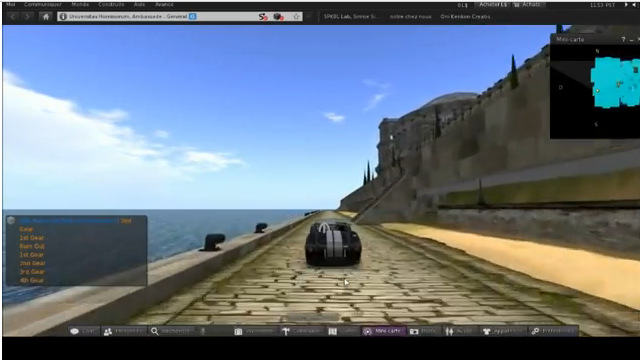The width and height of the screenshot is (640, 360).
Task: Open the Construire menu in the menu bar
Action: [111, 4]
